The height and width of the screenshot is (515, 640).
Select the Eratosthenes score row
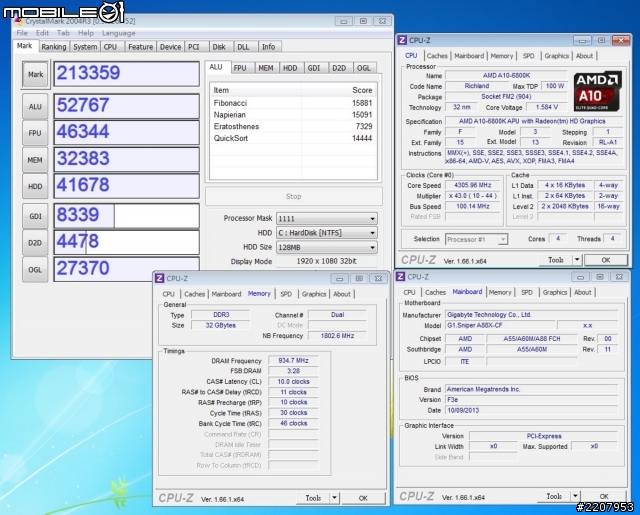point(293,127)
